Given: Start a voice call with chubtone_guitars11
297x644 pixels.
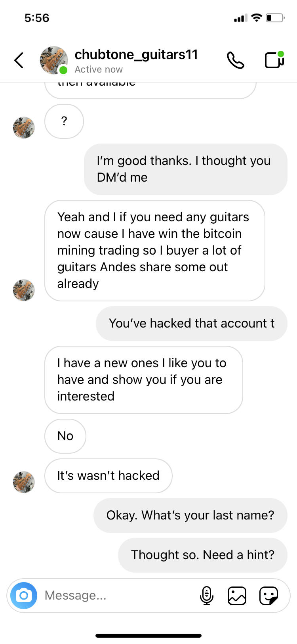Looking at the screenshot, I should 236,60.
